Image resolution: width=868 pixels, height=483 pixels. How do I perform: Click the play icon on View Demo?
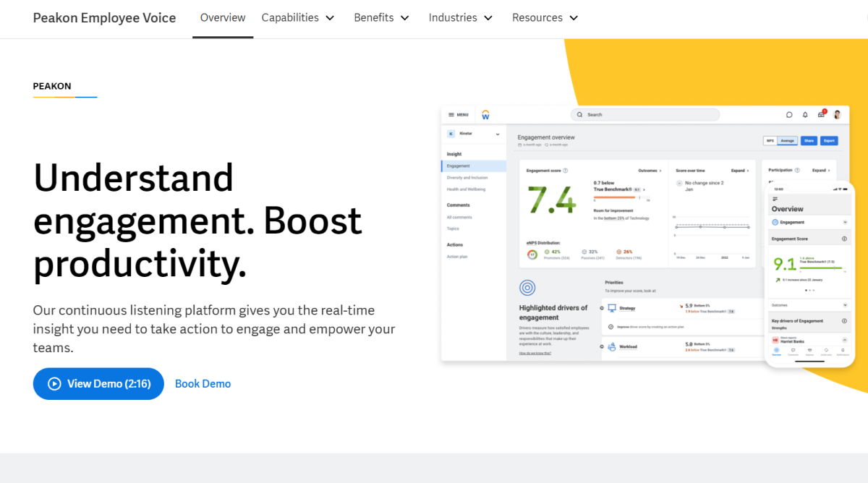54,384
